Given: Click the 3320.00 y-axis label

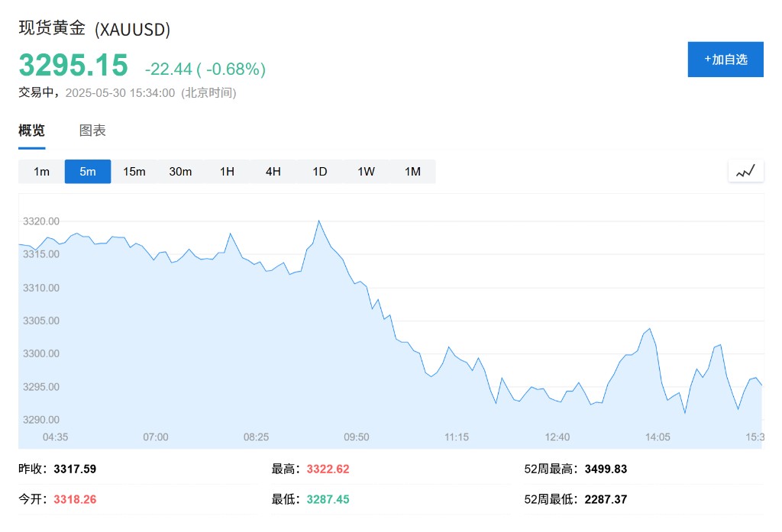Looking at the screenshot, I should 41,221.
